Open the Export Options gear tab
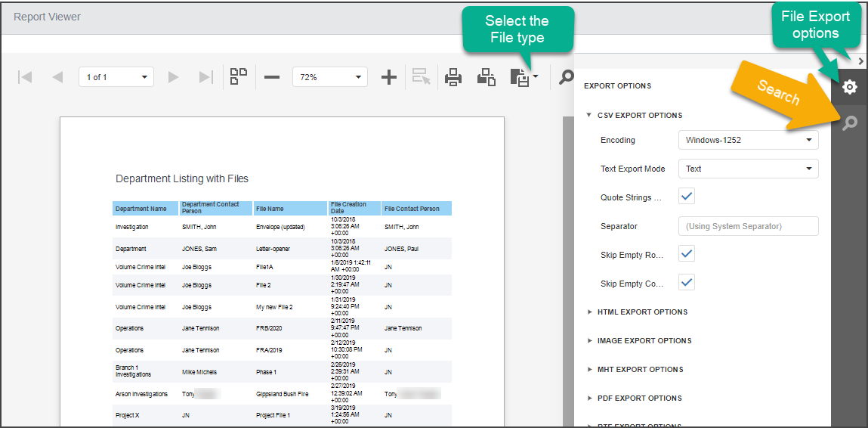The height and width of the screenshot is (428, 868). 849,86
